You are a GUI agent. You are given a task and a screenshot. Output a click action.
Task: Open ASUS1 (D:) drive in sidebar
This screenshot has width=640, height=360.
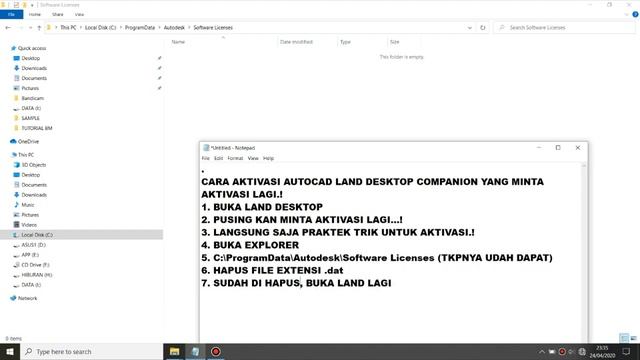tap(33, 245)
